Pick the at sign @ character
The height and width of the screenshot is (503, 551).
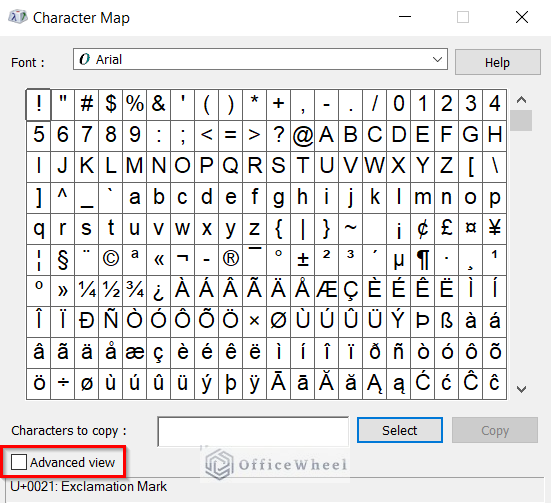(x=303, y=136)
